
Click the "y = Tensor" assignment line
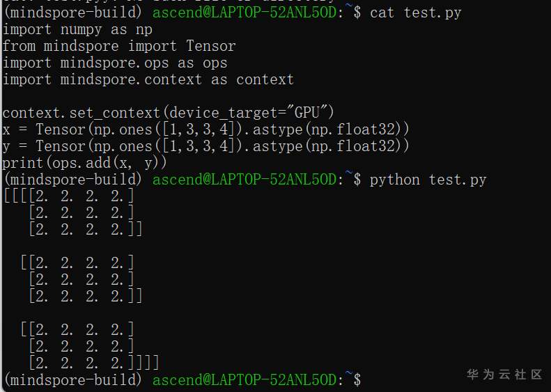click(x=206, y=146)
